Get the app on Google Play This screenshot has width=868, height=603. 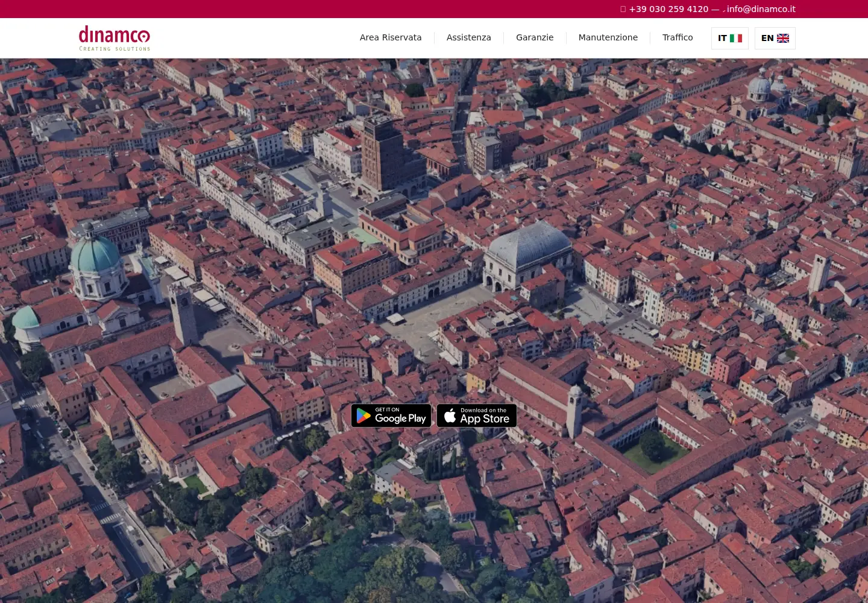[x=391, y=415]
